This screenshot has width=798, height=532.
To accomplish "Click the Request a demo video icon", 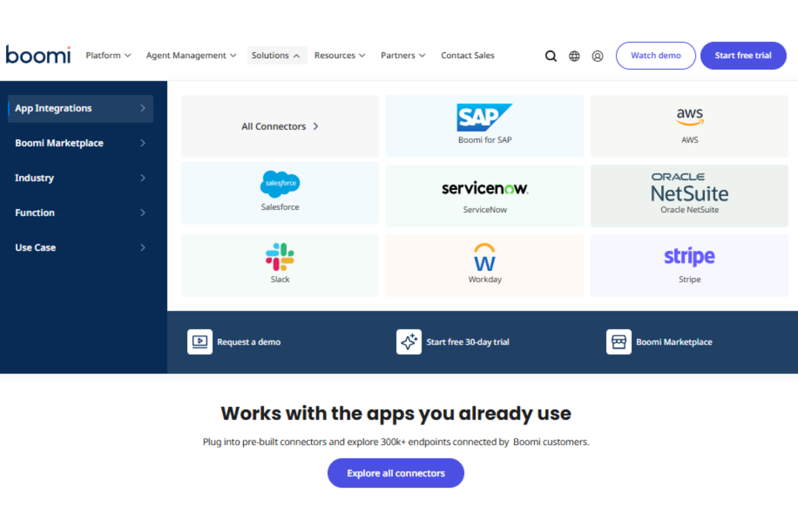I will (x=200, y=342).
